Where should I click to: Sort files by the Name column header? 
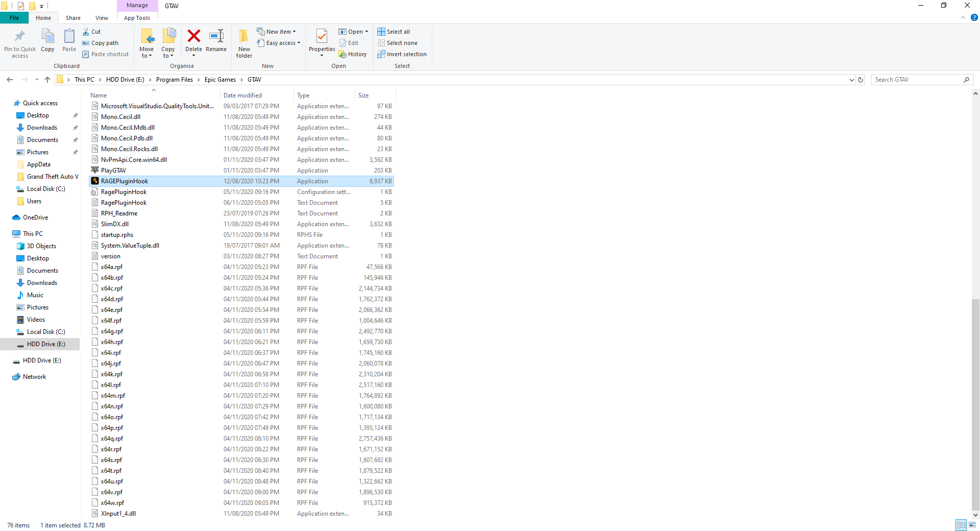pyautogui.click(x=154, y=95)
